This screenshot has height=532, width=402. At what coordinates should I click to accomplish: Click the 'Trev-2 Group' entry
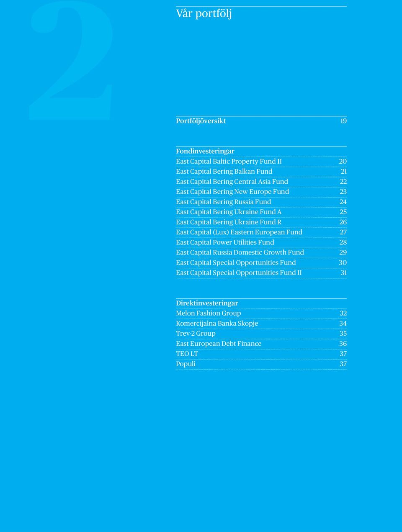coord(196,334)
